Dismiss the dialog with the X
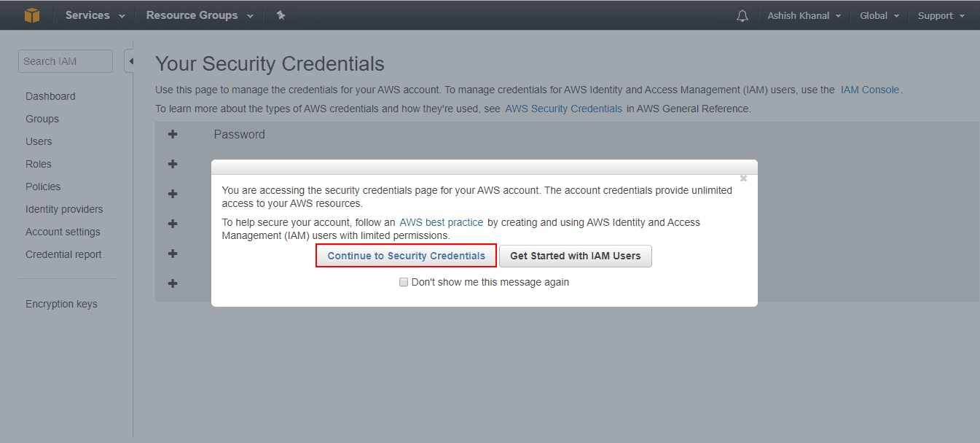The image size is (980, 443). (x=743, y=177)
